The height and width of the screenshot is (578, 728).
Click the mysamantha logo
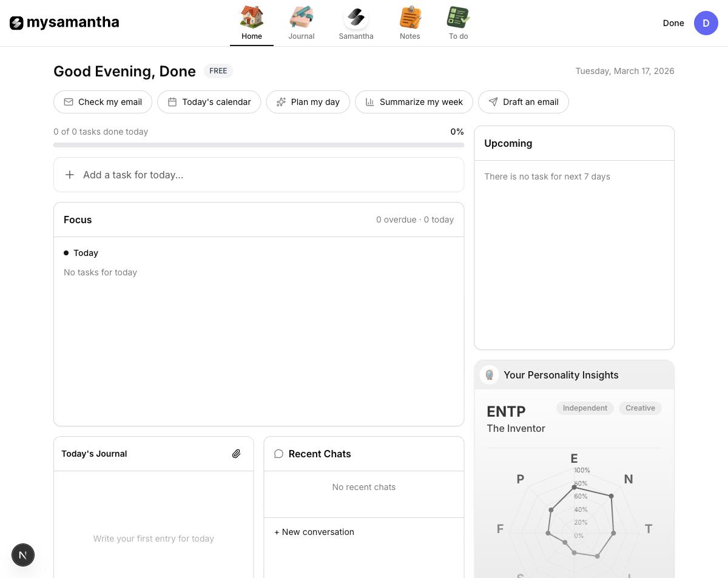pos(64,23)
